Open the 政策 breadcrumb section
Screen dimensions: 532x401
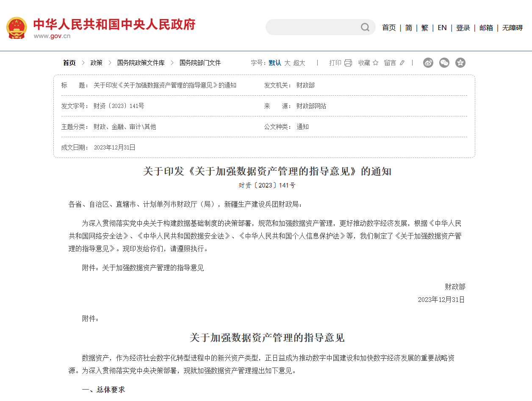coord(95,62)
